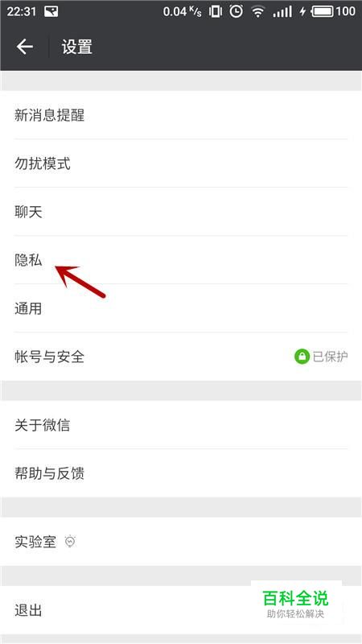Open 帐号与安全 settings
Viewport: 362px width, 644px height.
pos(181,357)
